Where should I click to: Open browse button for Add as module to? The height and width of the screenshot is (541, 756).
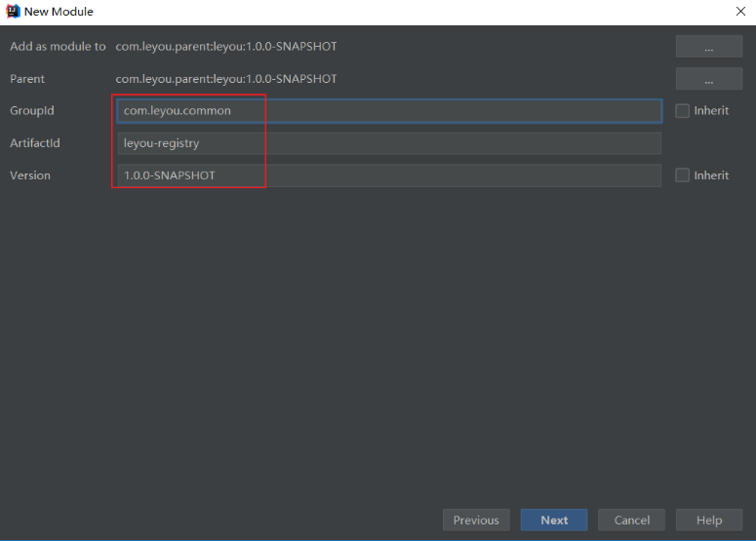(709, 47)
